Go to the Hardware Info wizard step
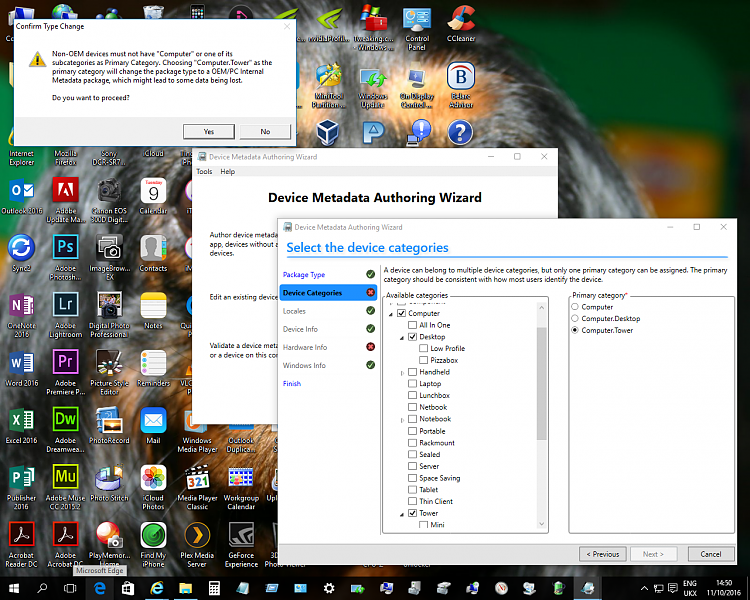 click(x=305, y=347)
